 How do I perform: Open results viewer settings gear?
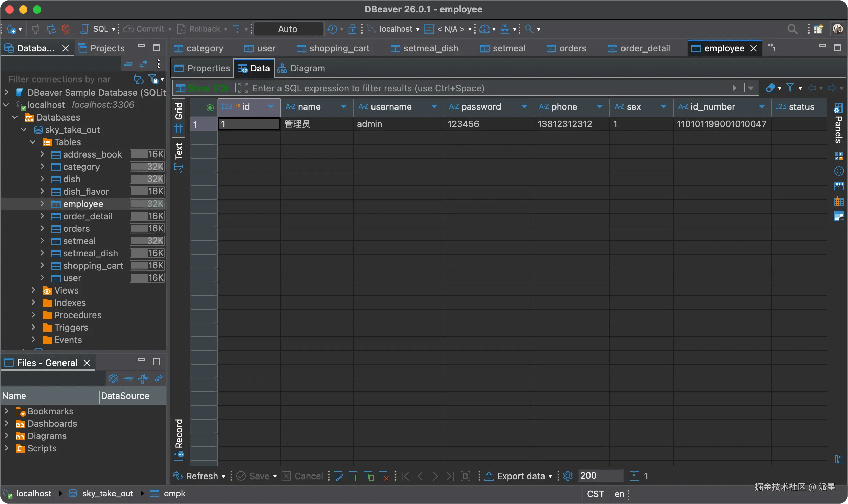coord(568,476)
